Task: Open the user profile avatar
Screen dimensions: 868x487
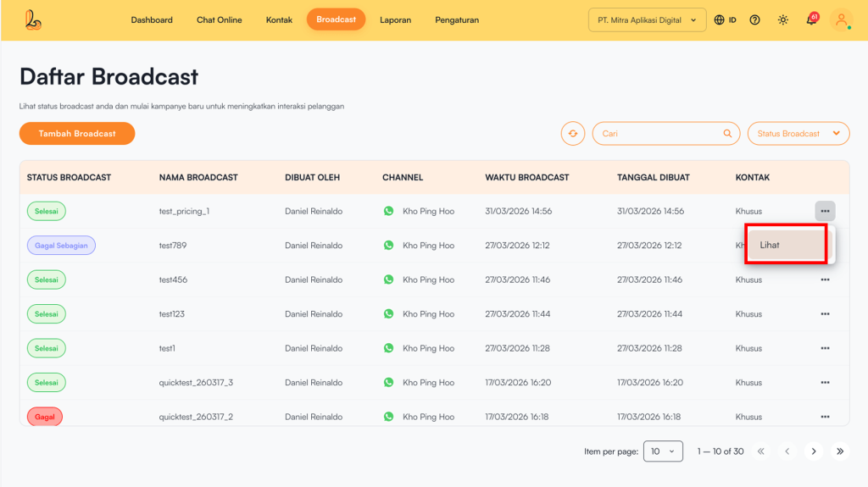Action: point(841,20)
